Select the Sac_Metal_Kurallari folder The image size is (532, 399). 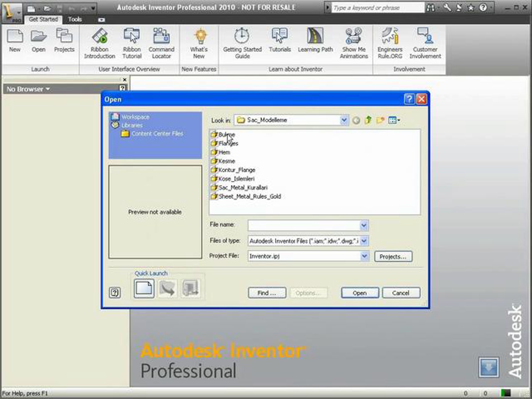(x=239, y=188)
